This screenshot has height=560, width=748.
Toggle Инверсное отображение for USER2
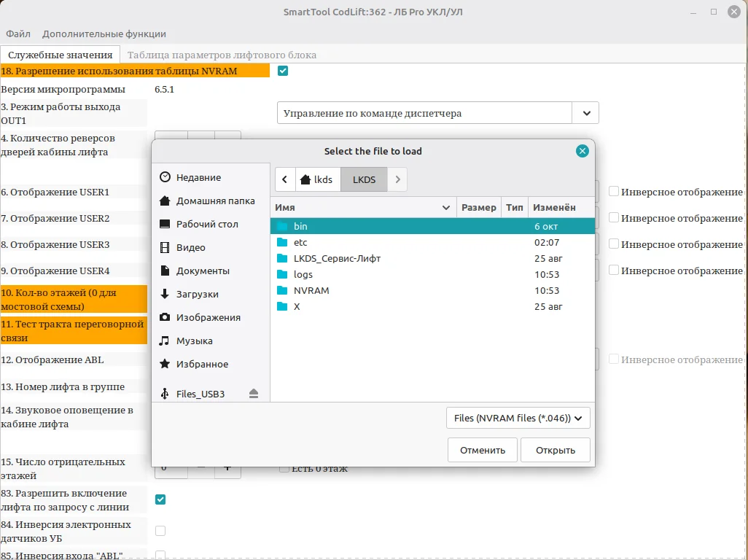coord(614,218)
